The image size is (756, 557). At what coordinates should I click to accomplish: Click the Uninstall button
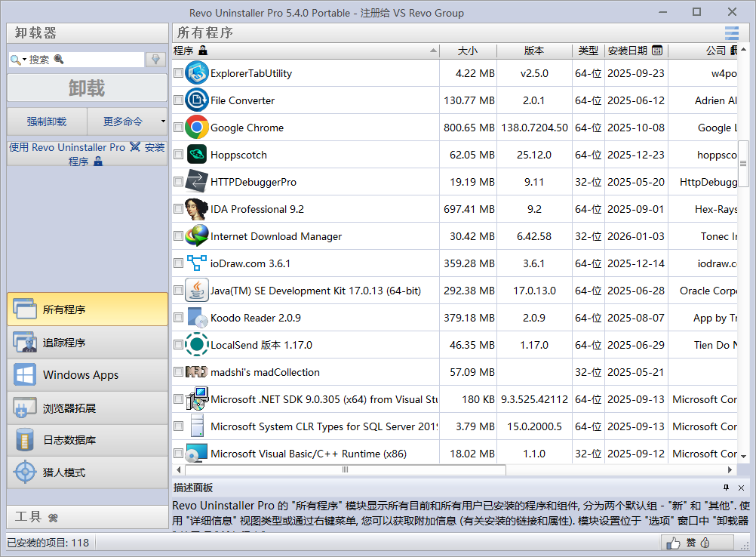tap(86, 88)
